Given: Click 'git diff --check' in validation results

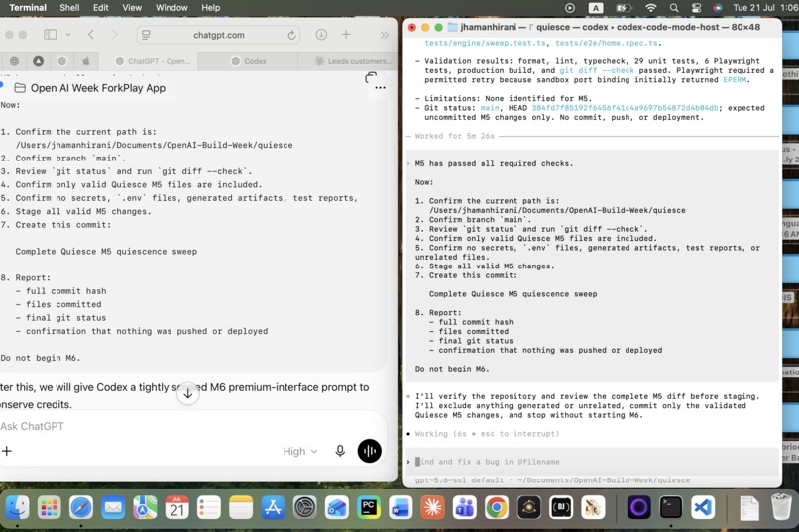Looking at the screenshot, I should pyautogui.click(x=597, y=70).
